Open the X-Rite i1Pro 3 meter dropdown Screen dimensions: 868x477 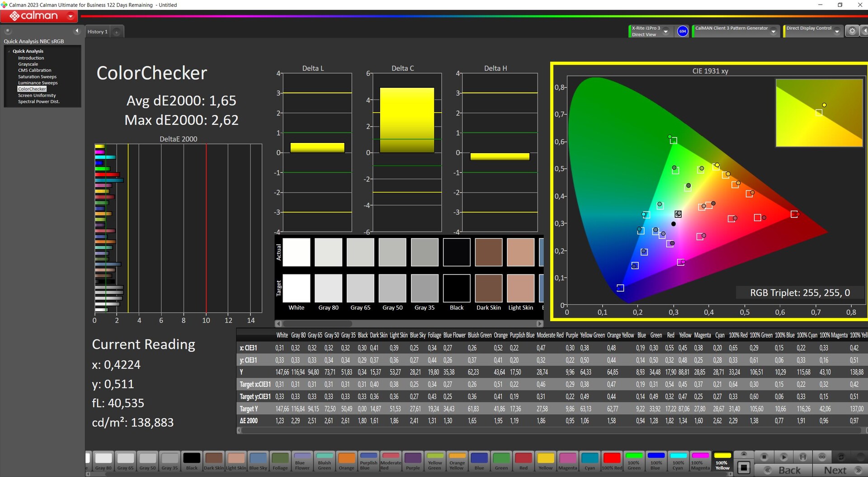click(665, 31)
